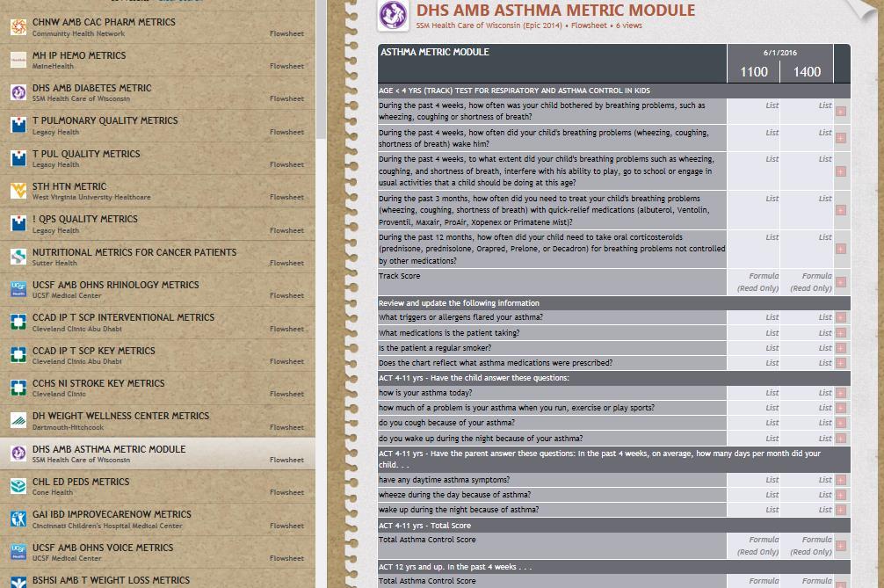The image size is (884, 588).
Task: Click the T PUL QUALITY METRICS logo icon
Action: click(18, 158)
